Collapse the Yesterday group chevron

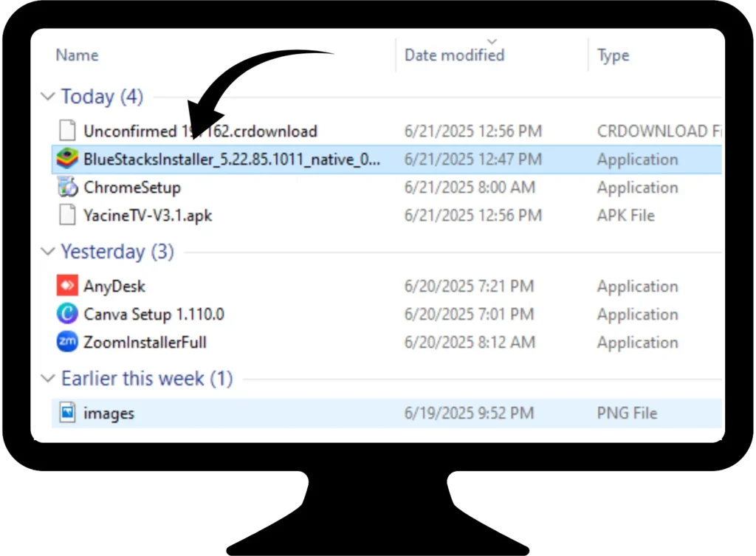48,251
